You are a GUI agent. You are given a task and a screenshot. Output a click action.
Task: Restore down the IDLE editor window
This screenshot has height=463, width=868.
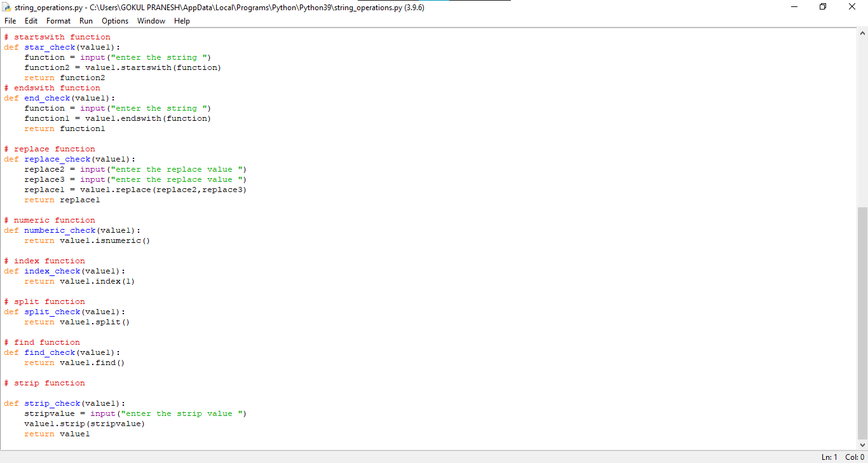[824, 7]
